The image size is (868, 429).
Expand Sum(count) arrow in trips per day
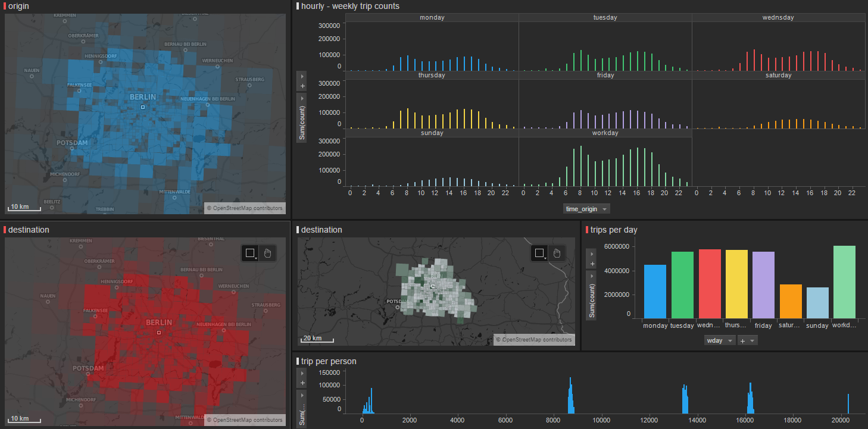(591, 276)
